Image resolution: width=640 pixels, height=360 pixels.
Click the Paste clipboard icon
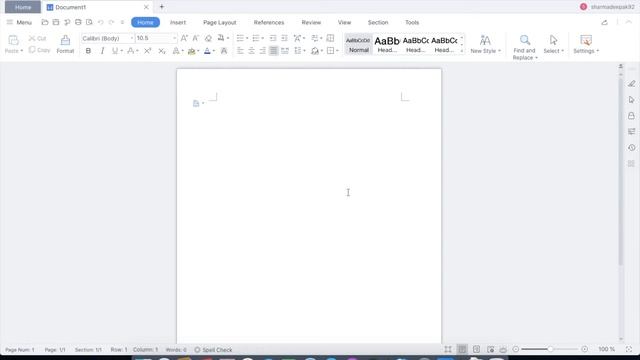13,40
